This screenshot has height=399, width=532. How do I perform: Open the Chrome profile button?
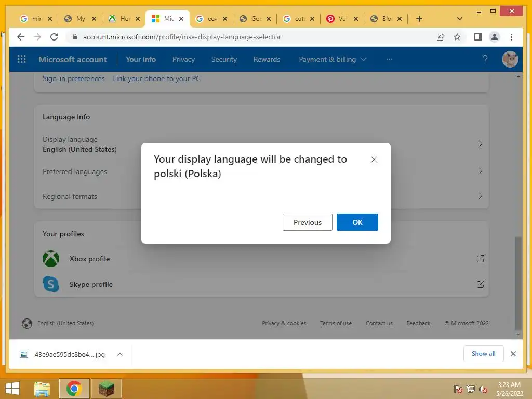point(495,37)
